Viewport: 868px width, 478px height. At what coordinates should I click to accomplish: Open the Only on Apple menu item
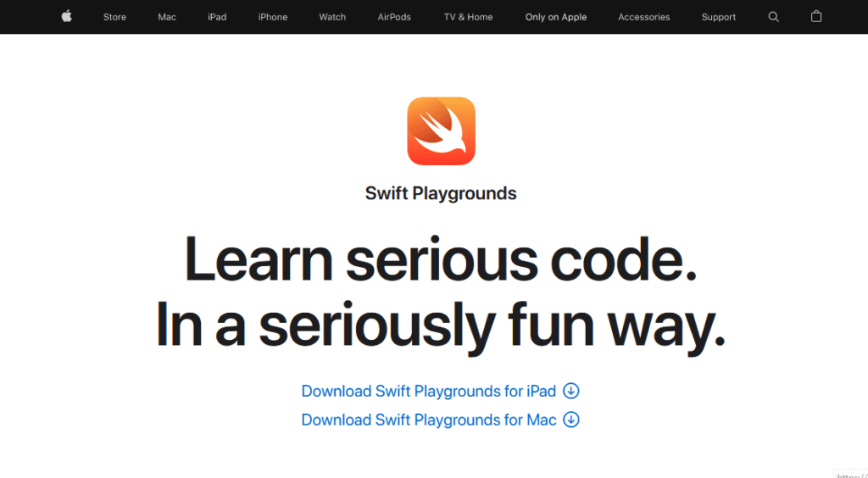(x=556, y=17)
